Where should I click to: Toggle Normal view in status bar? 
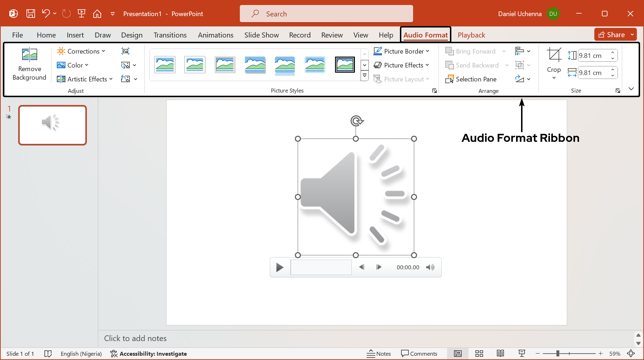[458, 354]
